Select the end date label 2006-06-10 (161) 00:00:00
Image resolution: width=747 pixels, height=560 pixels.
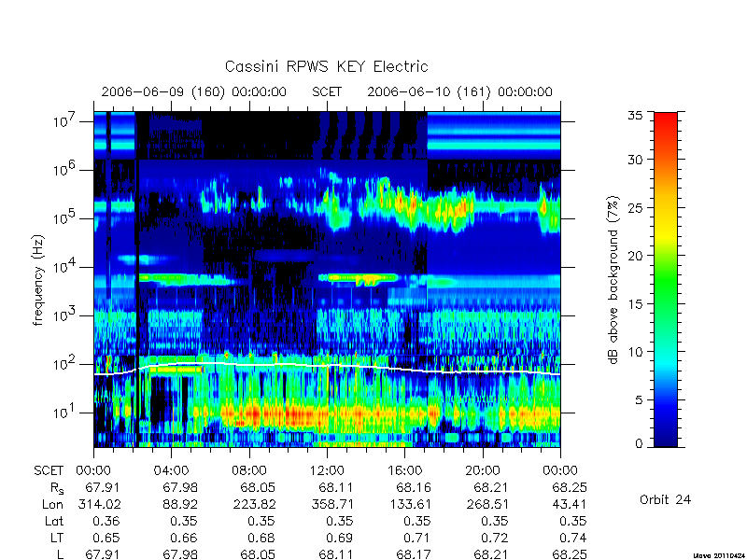tap(459, 91)
